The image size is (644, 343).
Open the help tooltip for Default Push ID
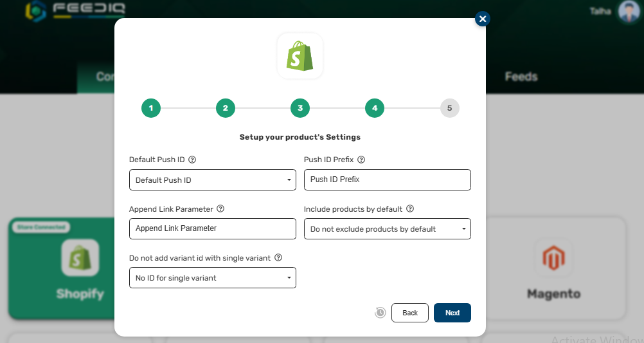[x=192, y=160]
